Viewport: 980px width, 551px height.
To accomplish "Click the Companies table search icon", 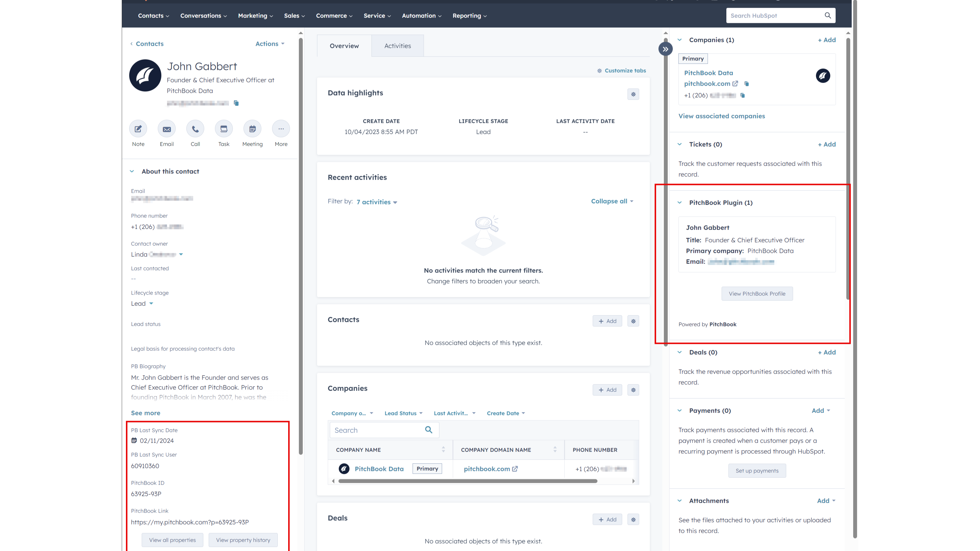I will coord(429,430).
